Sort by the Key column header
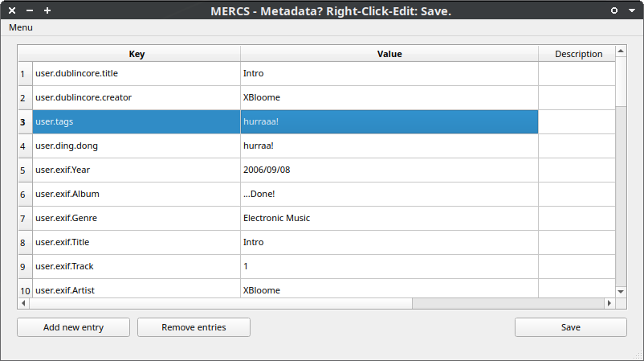The width and height of the screenshot is (644, 361). tap(137, 54)
